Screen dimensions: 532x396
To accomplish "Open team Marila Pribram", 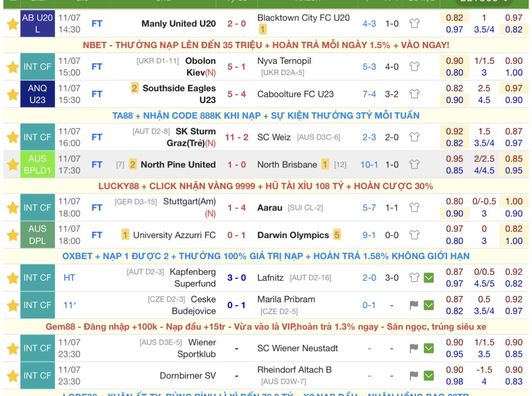I will pyautogui.click(x=286, y=299).
